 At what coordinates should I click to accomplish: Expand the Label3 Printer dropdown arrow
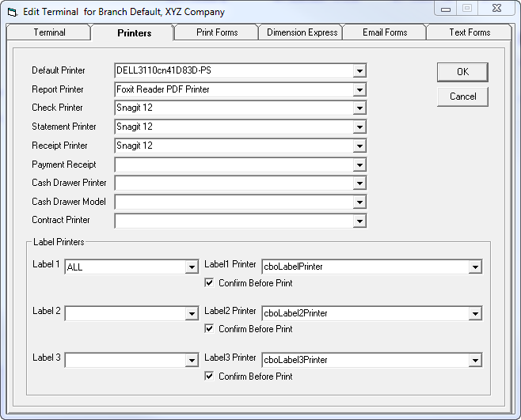pos(476,360)
